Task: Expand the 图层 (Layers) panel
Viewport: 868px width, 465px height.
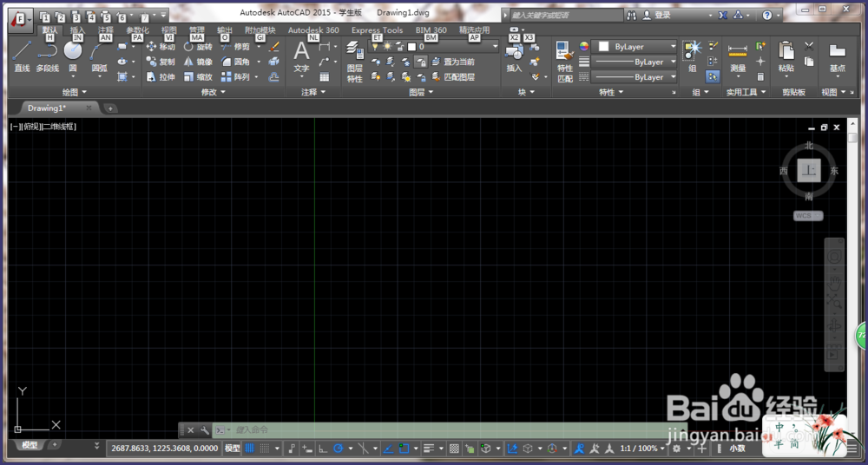Action: click(421, 93)
